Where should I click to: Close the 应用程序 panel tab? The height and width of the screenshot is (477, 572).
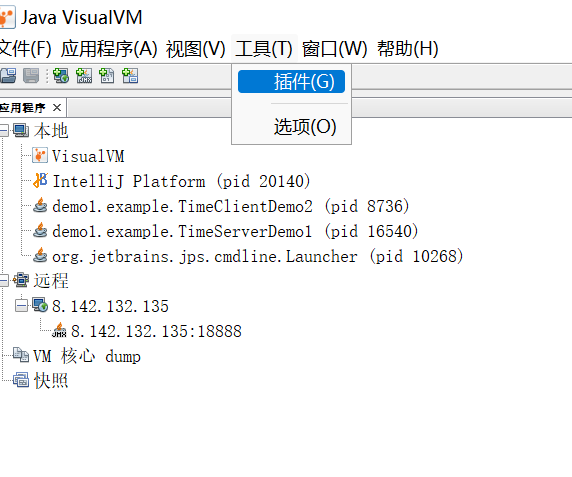click(x=57, y=108)
